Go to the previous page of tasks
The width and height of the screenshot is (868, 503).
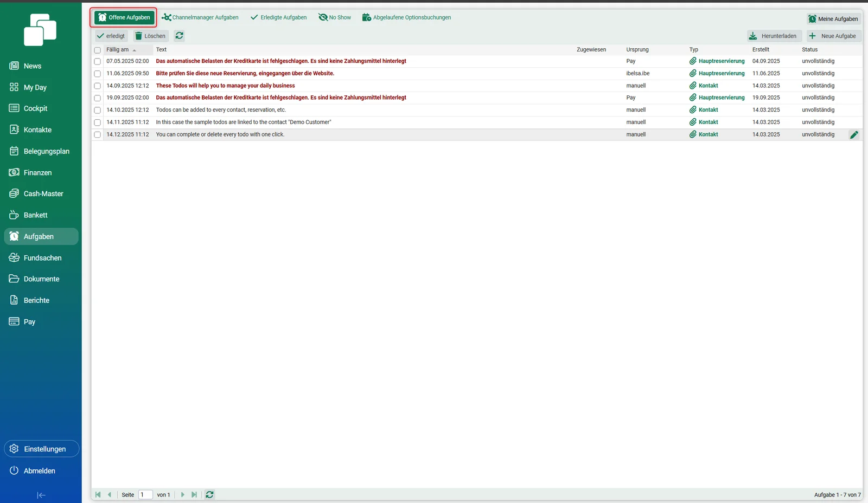point(110,494)
